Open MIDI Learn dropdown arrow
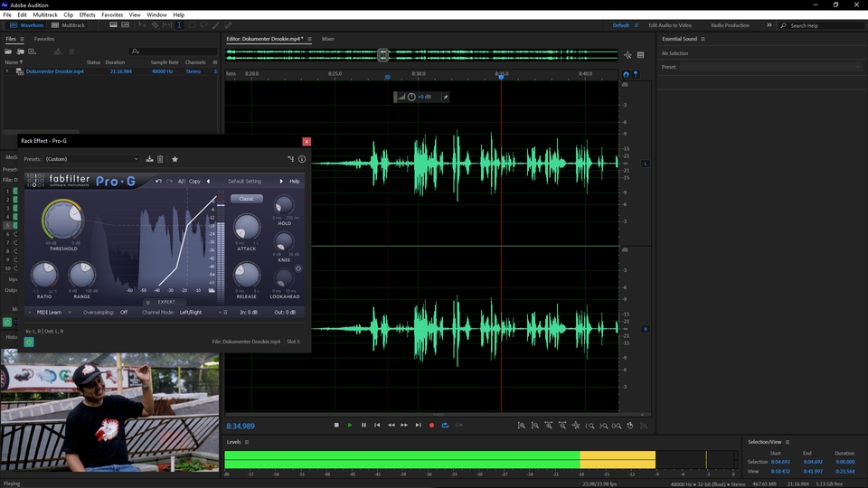Screen dimensions: 868x488 (70, 312)
